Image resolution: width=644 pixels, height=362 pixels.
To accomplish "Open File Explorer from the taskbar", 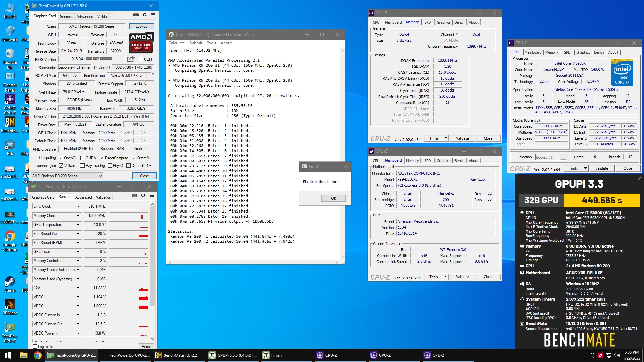I will point(23,355).
